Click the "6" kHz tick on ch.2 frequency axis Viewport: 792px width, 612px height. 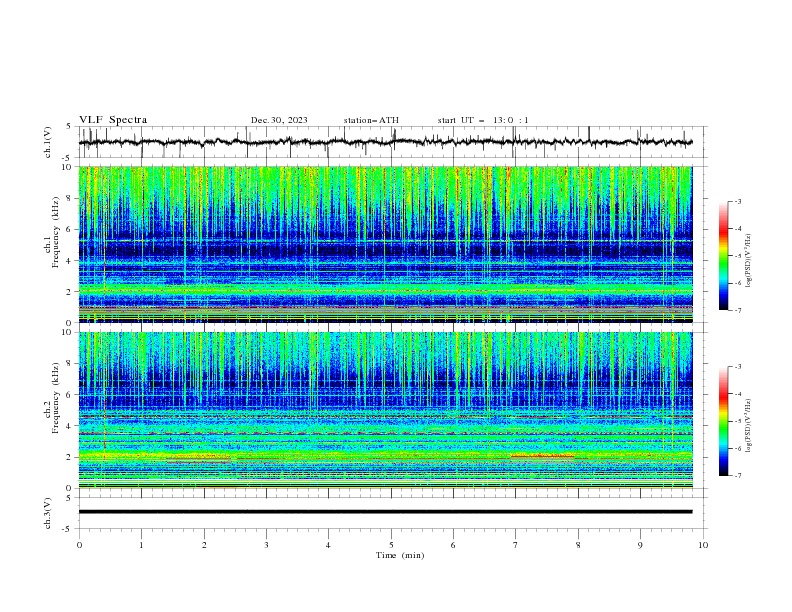tap(70, 394)
